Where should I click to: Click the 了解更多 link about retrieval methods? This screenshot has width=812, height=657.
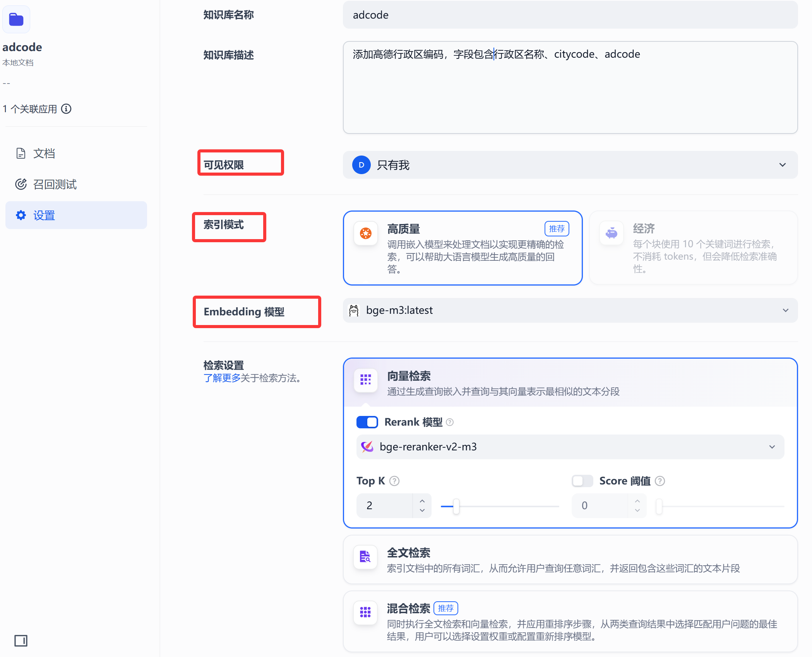click(x=222, y=378)
